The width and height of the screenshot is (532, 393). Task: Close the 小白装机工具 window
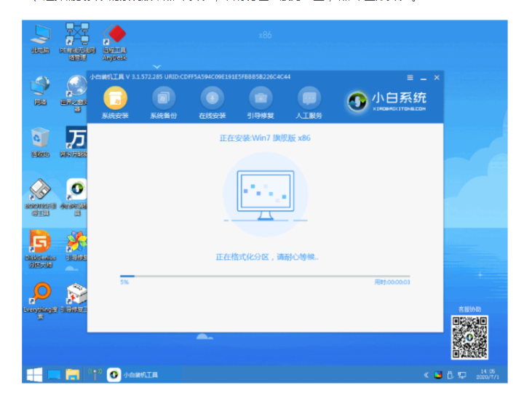click(x=437, y=78)
